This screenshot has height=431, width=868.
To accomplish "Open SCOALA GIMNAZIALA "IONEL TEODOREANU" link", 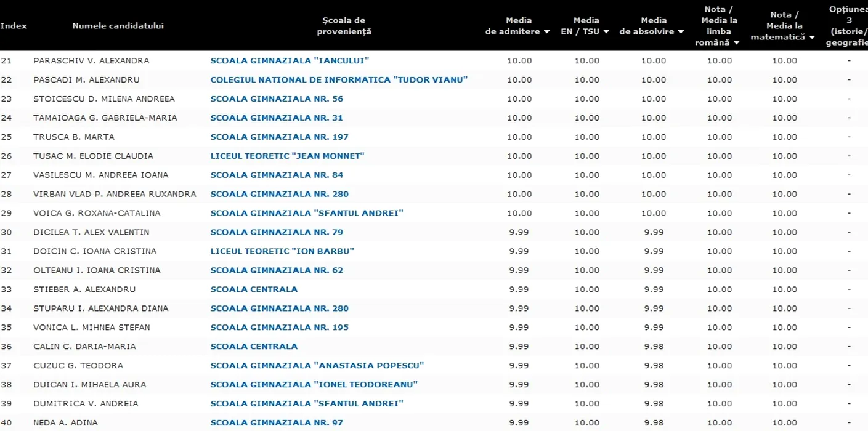I will pyautogui.click(x=314, y=385).
